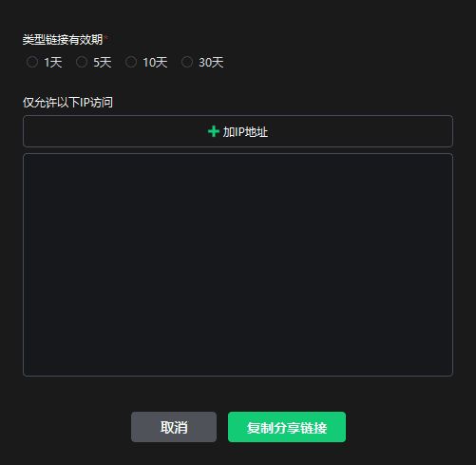Click the red required asterisk marker
The height and width of the screenshot is (465, 476).
pyautogui.click(x=106, y=37)
